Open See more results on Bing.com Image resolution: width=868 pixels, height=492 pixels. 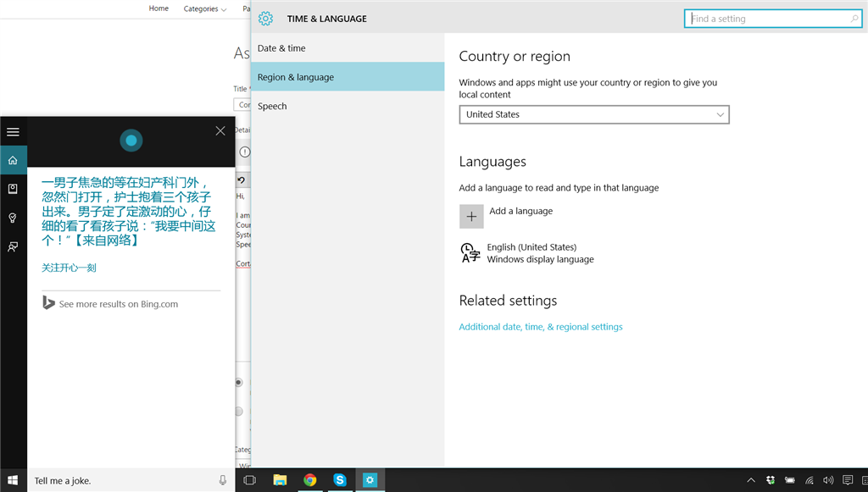coord(119,304)
